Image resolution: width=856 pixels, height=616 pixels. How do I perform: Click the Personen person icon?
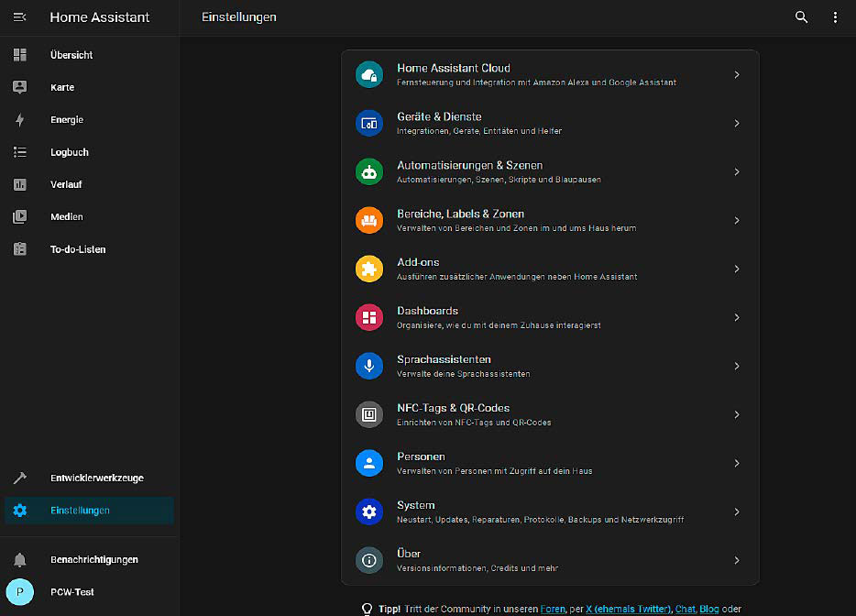369,463
